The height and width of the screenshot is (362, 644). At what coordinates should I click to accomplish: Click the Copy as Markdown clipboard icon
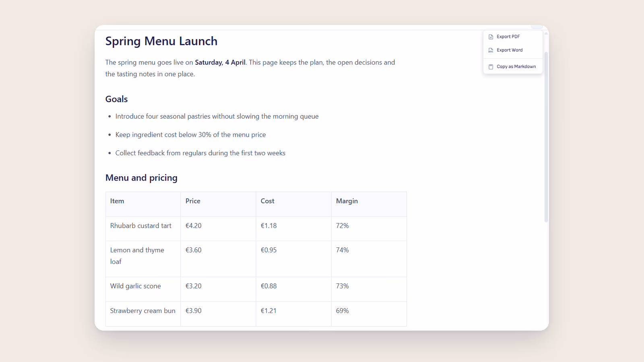pos(491,67)
